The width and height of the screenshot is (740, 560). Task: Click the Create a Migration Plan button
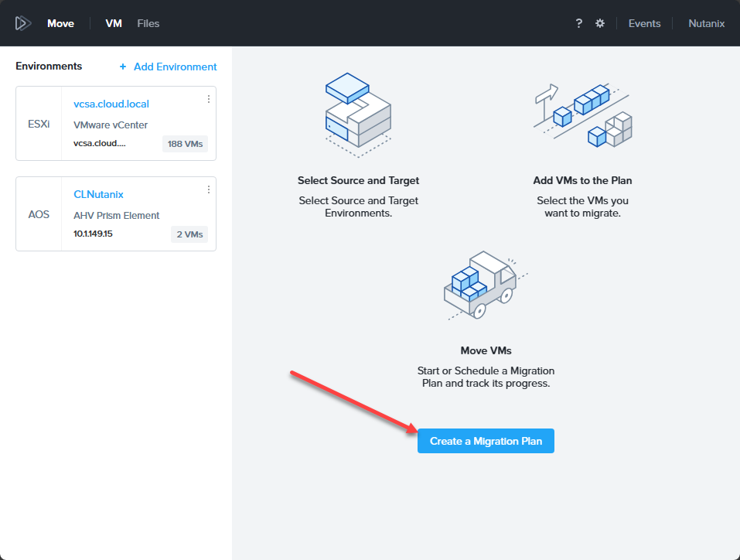(486, 441)
